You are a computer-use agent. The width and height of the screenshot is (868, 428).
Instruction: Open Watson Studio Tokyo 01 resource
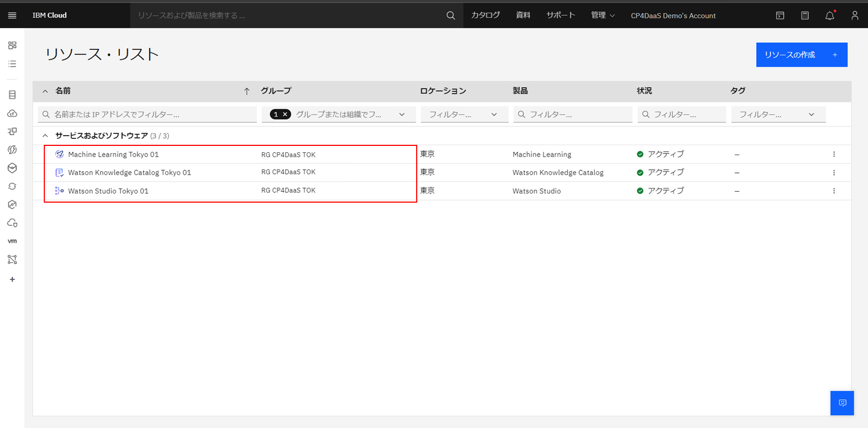click(108, 191)
